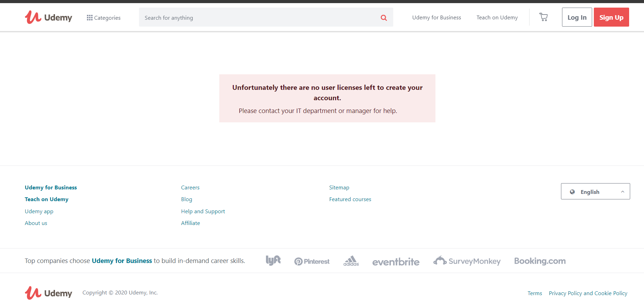The width and height of the screenshot is (644, 301).
Task: Click the Adidas logo
Action: (351, 261)
